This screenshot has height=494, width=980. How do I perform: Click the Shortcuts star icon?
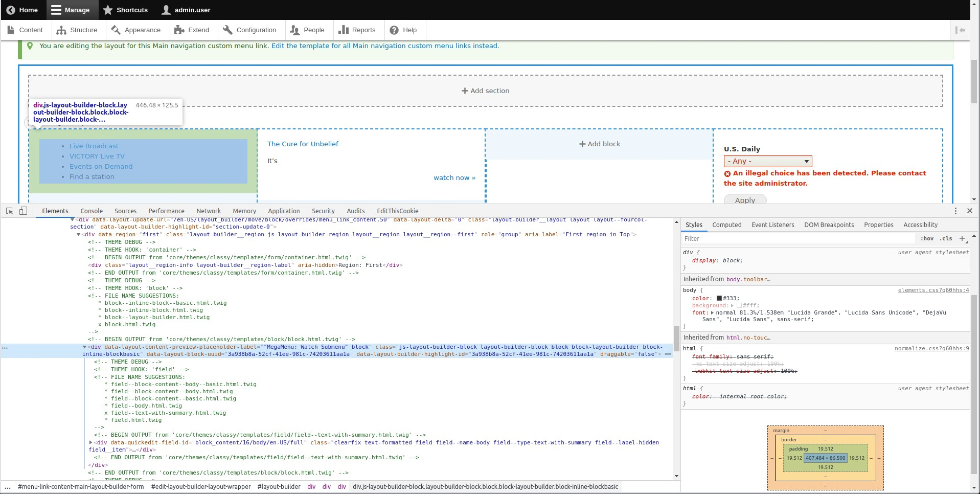108,10
